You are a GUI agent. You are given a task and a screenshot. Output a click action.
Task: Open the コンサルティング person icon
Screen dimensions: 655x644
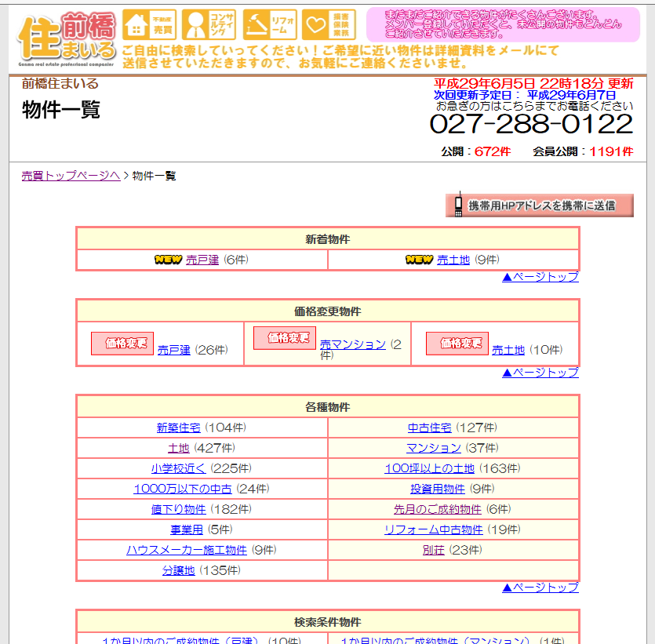(208, 25)
